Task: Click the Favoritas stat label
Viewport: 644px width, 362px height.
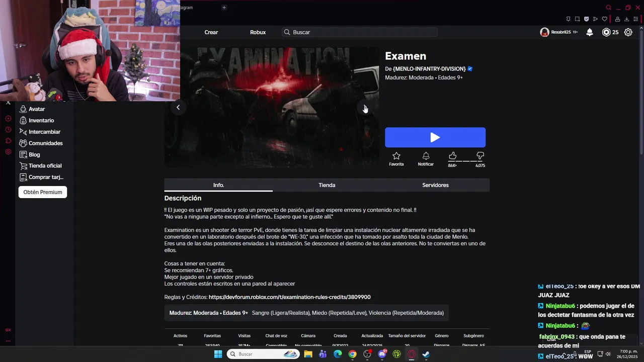Action: pyautogui.click(x=212, y=336)
